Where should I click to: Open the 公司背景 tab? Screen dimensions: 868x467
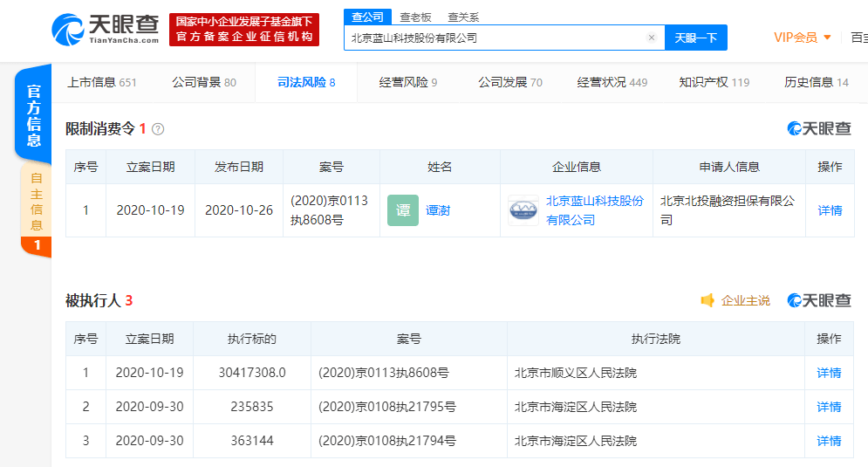click(x=203, y=82)
